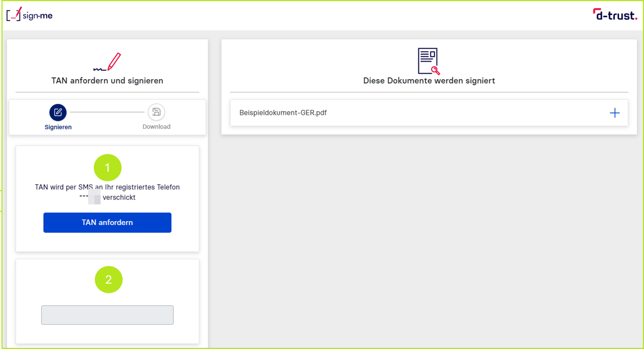644x349 pixels.
Task: Select the Signieren step circle icon
Action: click(58, 112)
